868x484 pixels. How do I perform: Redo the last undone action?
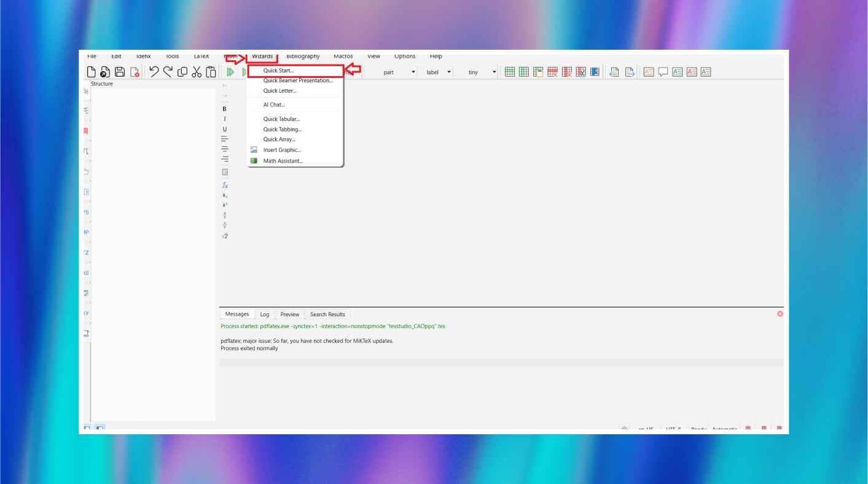pyautogui.click(x=168, y=71)
